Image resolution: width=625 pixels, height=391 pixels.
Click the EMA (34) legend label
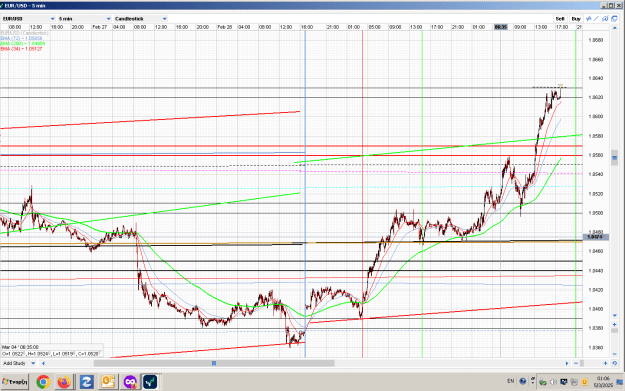22,49
